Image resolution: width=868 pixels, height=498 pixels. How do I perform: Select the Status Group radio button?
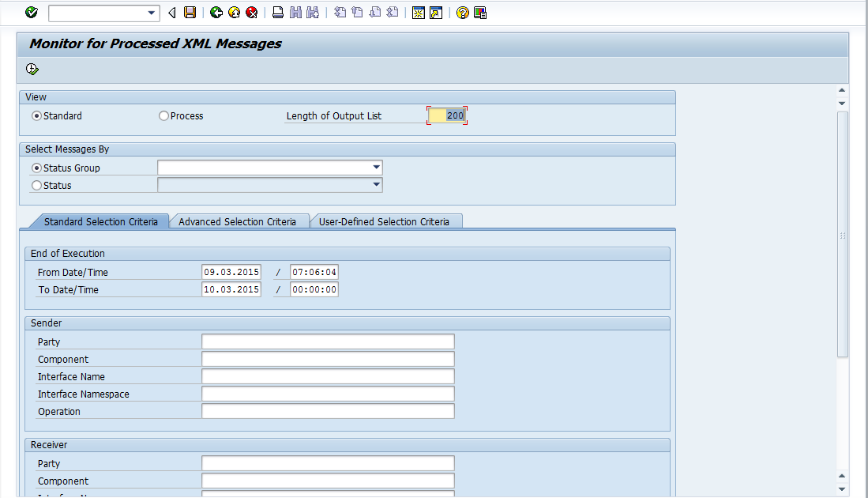click(36, 168)
